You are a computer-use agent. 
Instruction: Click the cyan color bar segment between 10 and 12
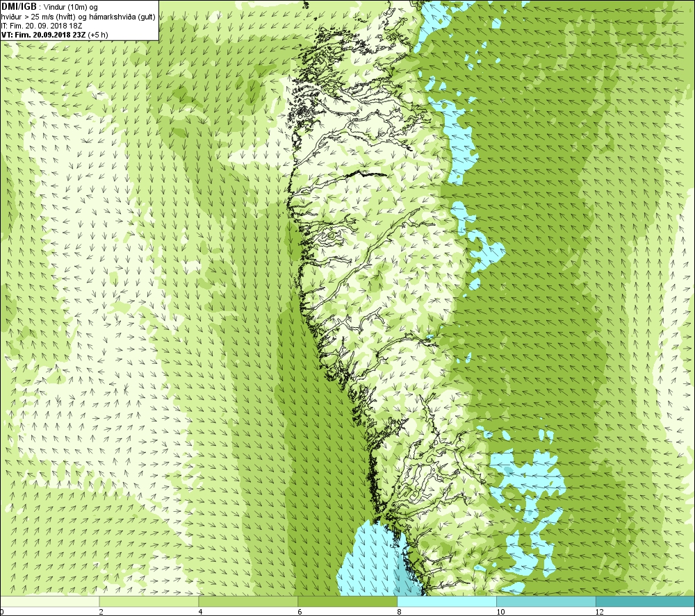546,601
